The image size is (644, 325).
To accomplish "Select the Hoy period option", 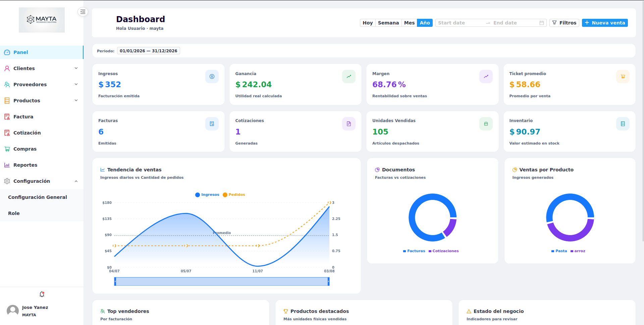I will [x=368, y=23].
